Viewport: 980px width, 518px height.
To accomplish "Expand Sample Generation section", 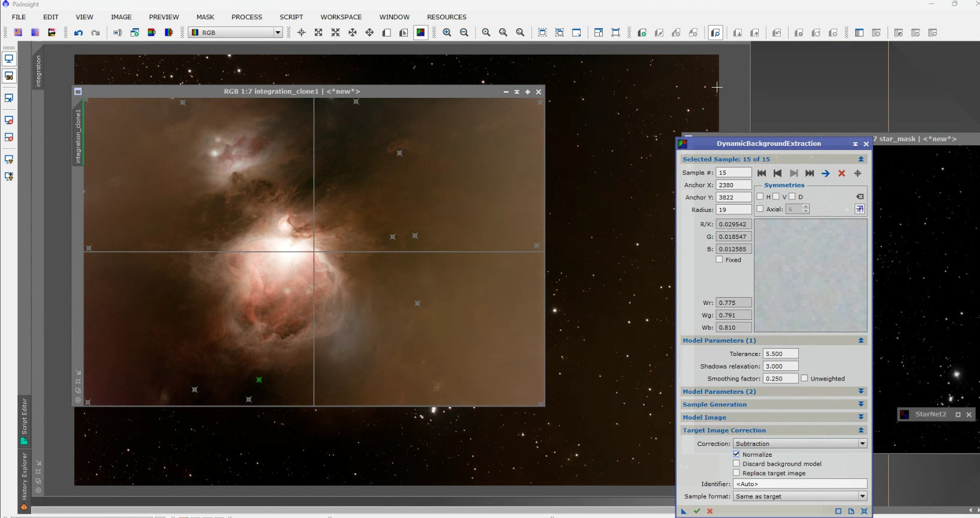I will 861,405.
